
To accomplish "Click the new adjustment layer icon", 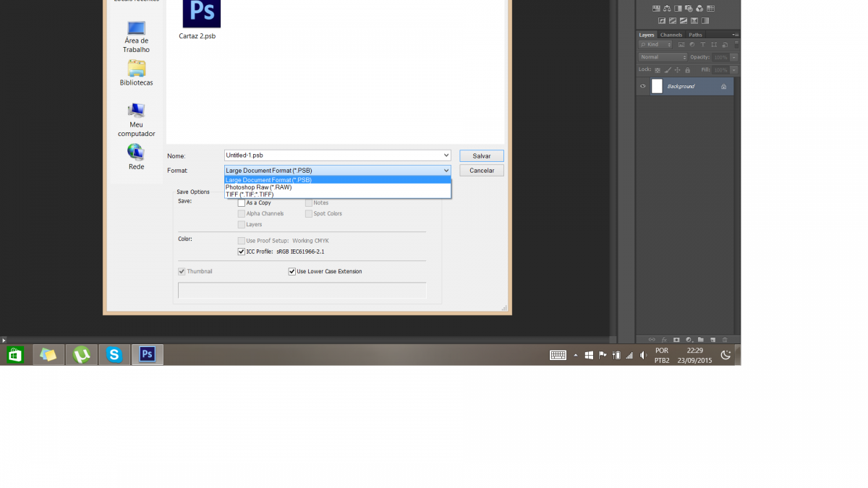I will (x=689, y=340).
